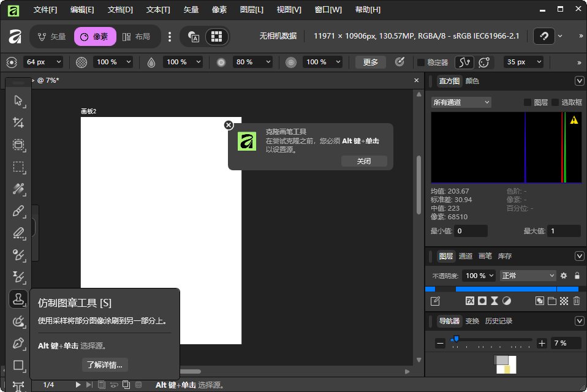
Task: Open the 图层[L] menu
Action: [x=252, y=10]
